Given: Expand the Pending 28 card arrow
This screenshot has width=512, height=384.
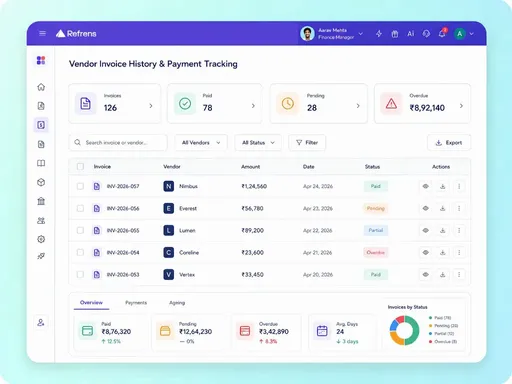Looking at the screenshot, I should [x=358, y=106].
